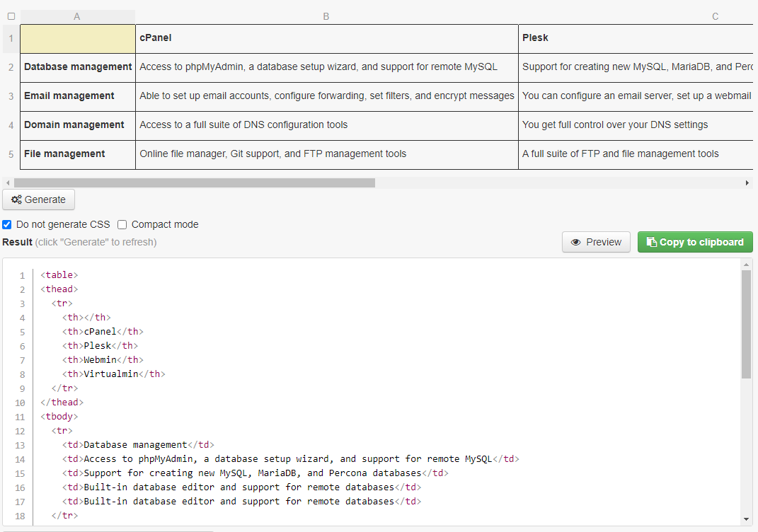This screenshot has width=758, height=532.
Task: Select column B header
Action: 326,16
